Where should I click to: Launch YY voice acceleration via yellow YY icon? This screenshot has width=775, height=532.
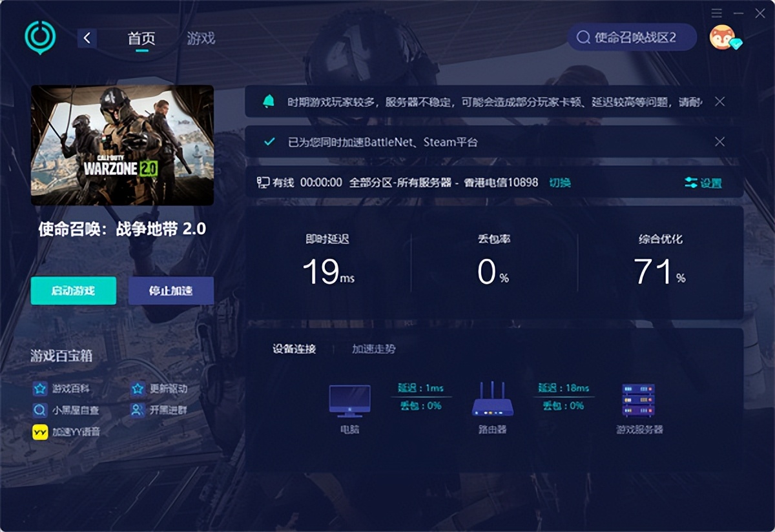(x=40, y=429)
